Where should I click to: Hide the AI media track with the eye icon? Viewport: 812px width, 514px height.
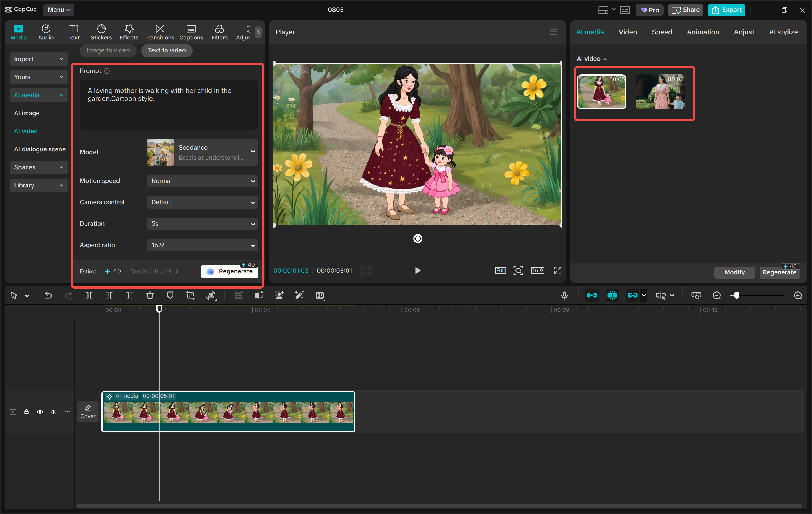click(x=40, y=412)
